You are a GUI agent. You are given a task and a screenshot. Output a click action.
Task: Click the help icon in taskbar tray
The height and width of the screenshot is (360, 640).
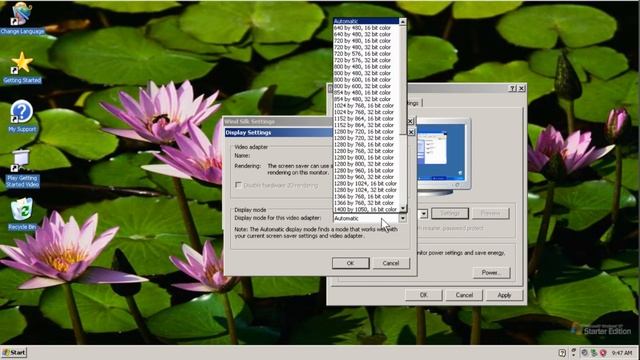(562, 353)
